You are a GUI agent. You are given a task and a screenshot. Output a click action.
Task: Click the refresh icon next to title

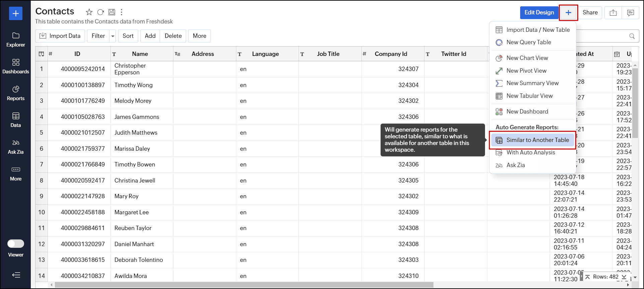100,12
